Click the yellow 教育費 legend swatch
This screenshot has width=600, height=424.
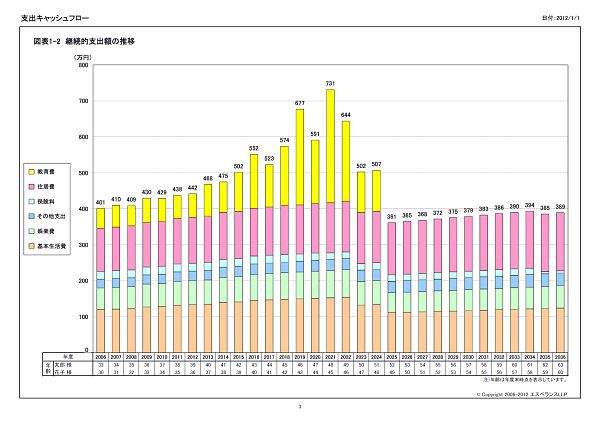click(32, 172)
